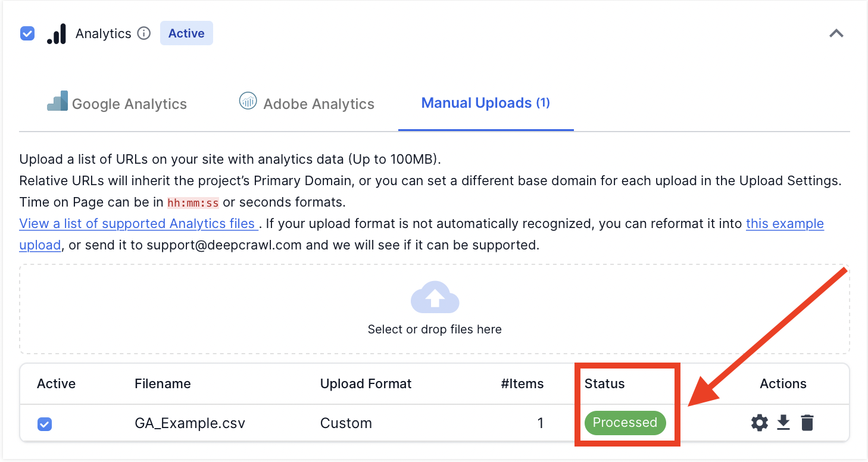Expand the Upload Format column
Image resolution: width=868 pixels, height=462 pixels.
[366, 384]
